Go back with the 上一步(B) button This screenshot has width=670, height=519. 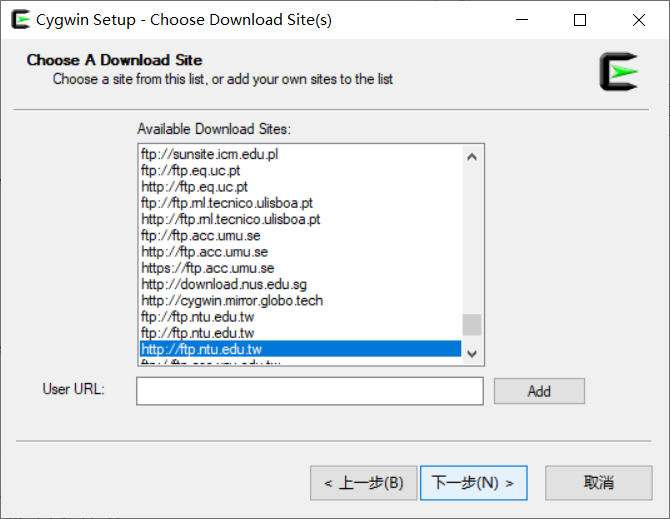point(363,483)
